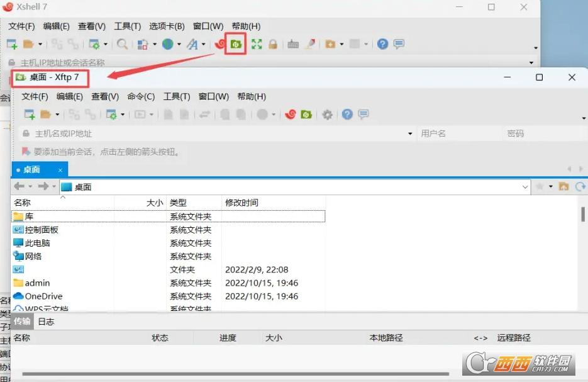Viewport: 588px width, 382px height.
Task: Click the highlight pen icon in Xshell
Action: coord(311,44)
